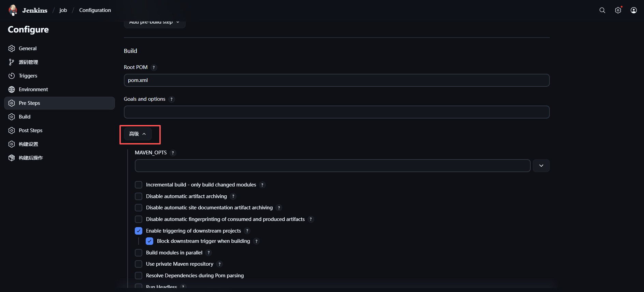The image size is (644, 292).
Task: Open the search icon in header
Action: [602, 10]
